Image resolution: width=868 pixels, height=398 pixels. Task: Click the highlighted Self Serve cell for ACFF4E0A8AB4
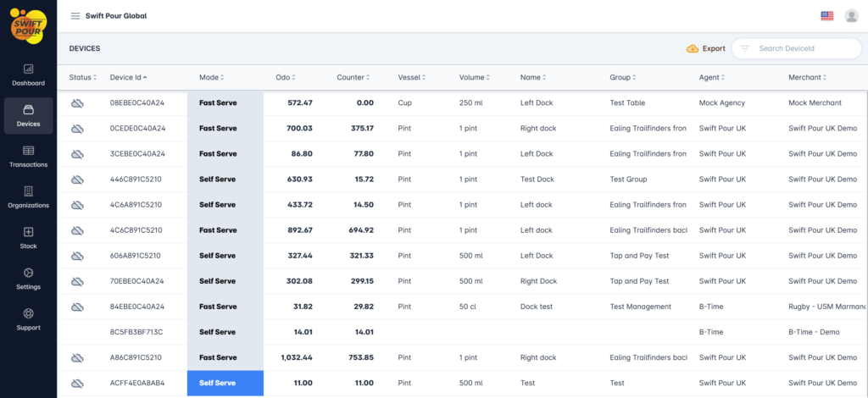[x=225, y=383]
